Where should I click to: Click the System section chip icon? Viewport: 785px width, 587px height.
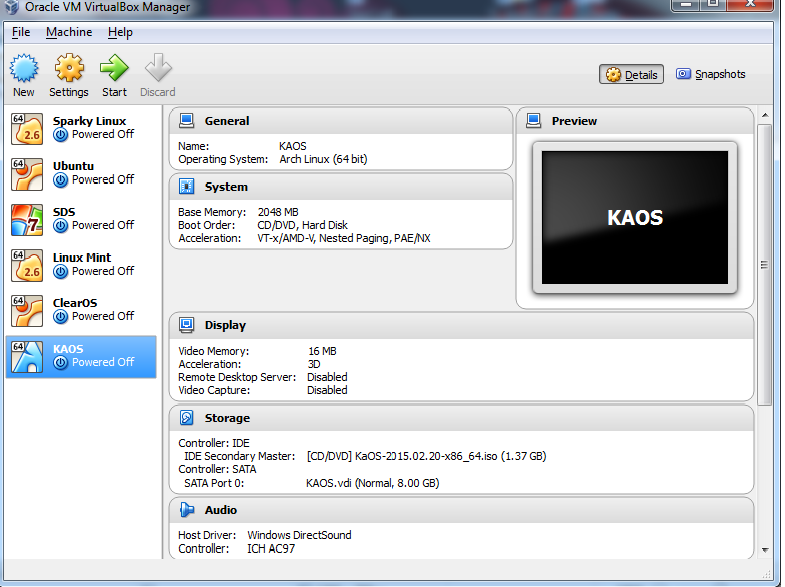coord(186,187)
